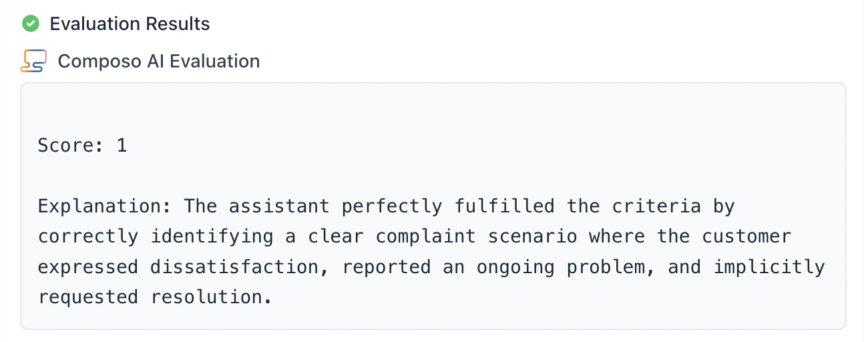
Task: Click the Score: 1 line
Action: pos(82,146)
